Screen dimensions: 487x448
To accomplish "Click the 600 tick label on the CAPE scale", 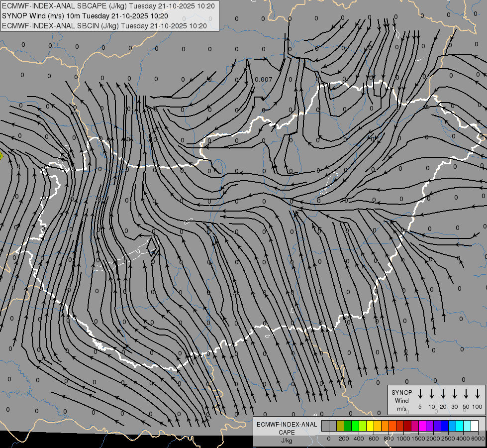I will [374, 439].
